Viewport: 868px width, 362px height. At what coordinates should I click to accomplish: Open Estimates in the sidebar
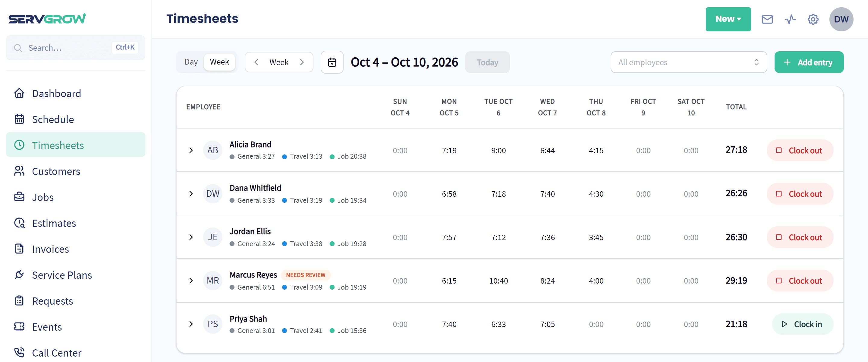click(x=75, y=223)
